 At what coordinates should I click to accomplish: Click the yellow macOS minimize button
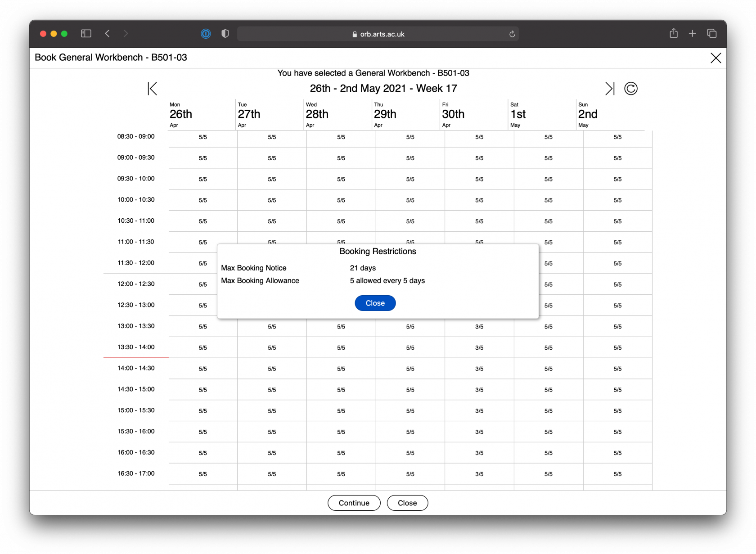click(x=54, y=34)
